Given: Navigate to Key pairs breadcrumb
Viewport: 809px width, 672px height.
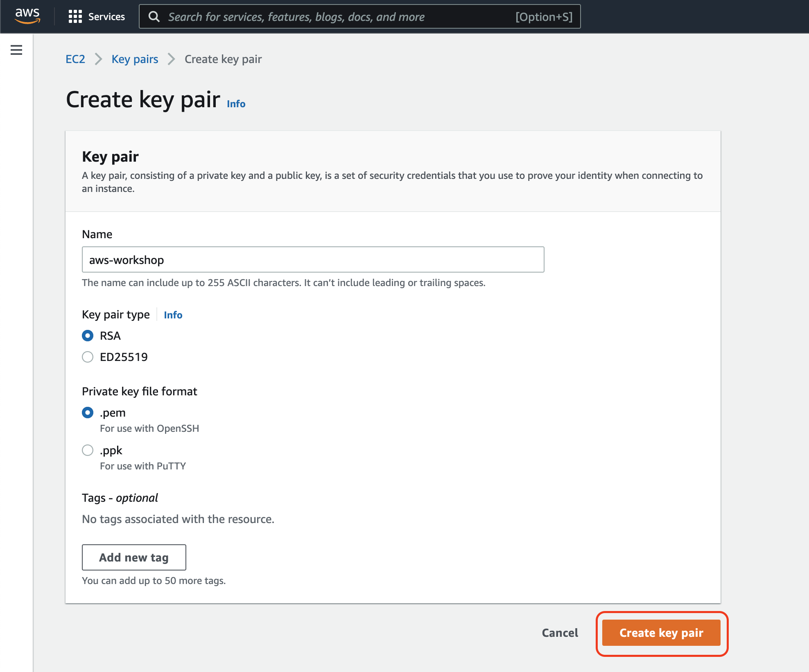Looking at the screenshot, I should click(135, 59).
